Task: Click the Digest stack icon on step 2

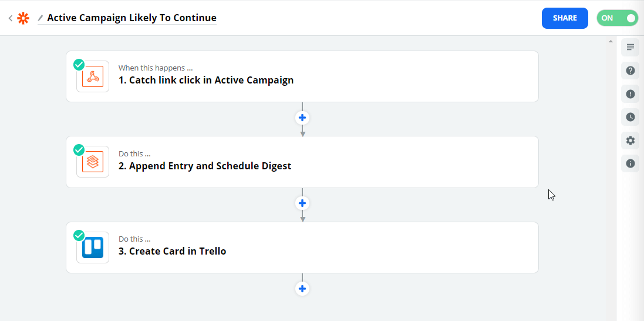Action: pos(93,162)
